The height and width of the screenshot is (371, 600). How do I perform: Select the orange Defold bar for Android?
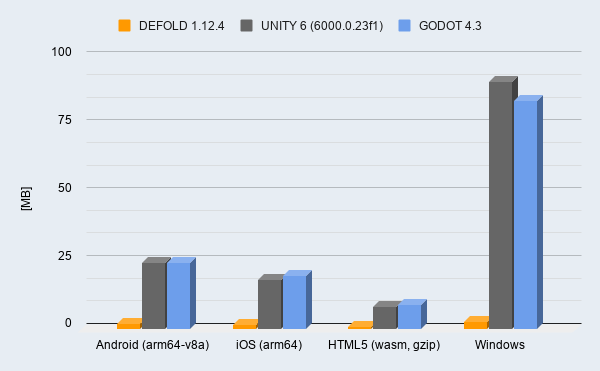[129, 324]
